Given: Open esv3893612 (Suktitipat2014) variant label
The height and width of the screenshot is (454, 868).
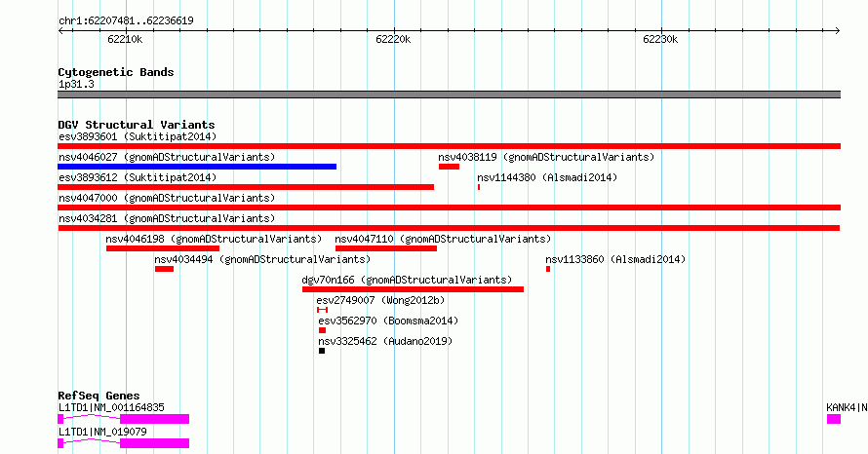Looking at the screenshot, I should 138,177.
